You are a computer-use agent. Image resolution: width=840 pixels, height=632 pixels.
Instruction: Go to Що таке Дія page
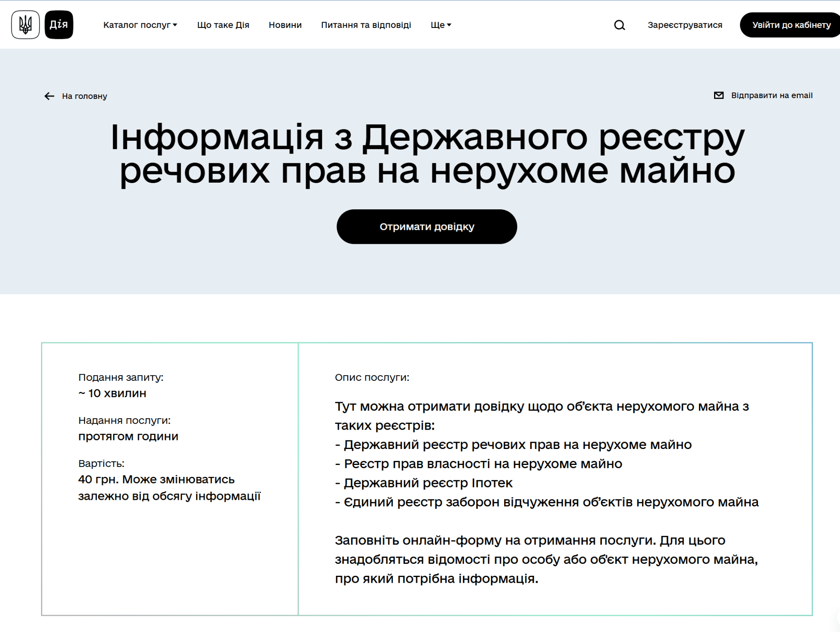point(223,25)
